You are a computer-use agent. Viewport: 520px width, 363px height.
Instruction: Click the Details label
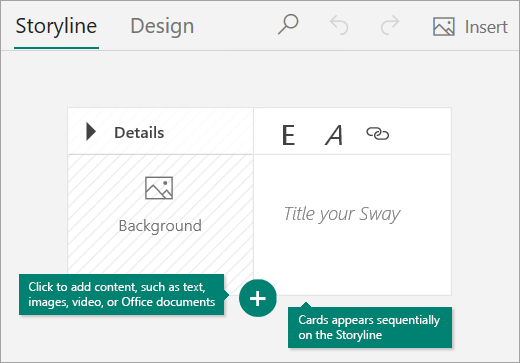point(139,133)
